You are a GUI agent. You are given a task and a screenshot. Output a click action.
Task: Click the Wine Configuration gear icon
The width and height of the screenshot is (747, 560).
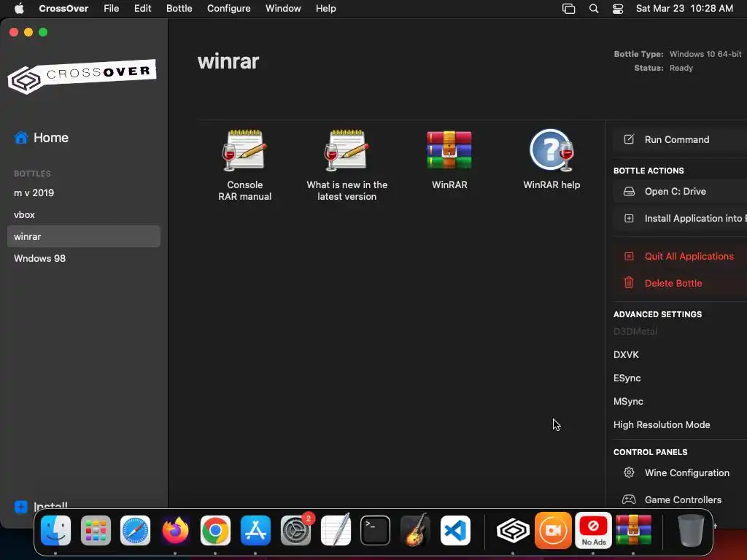[629, 472]
